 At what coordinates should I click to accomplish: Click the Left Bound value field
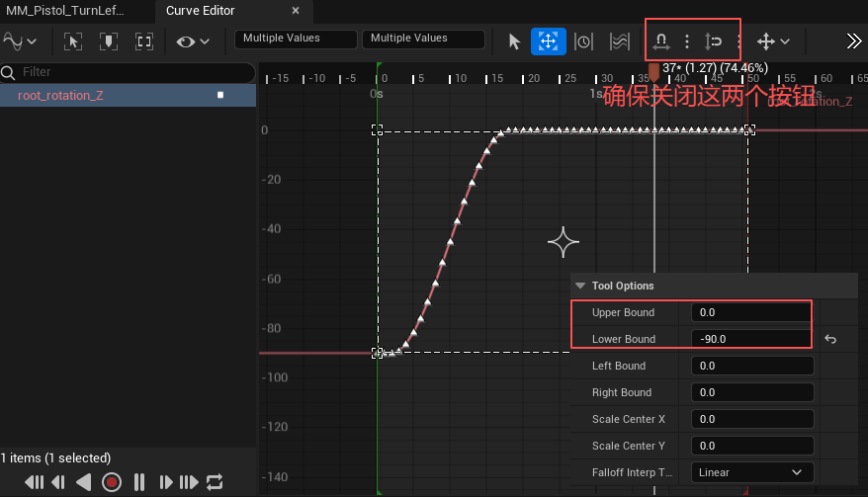[x=752, y=366]
